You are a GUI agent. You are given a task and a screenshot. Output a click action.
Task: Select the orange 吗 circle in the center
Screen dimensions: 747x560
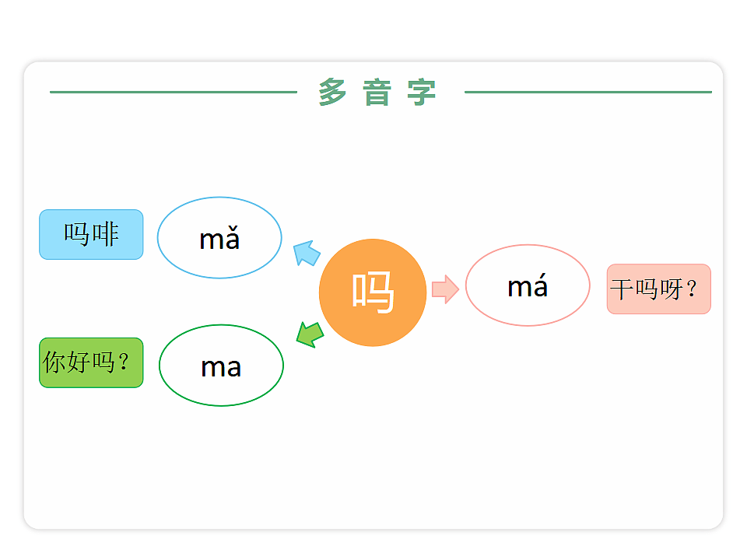tap(373, 292)
